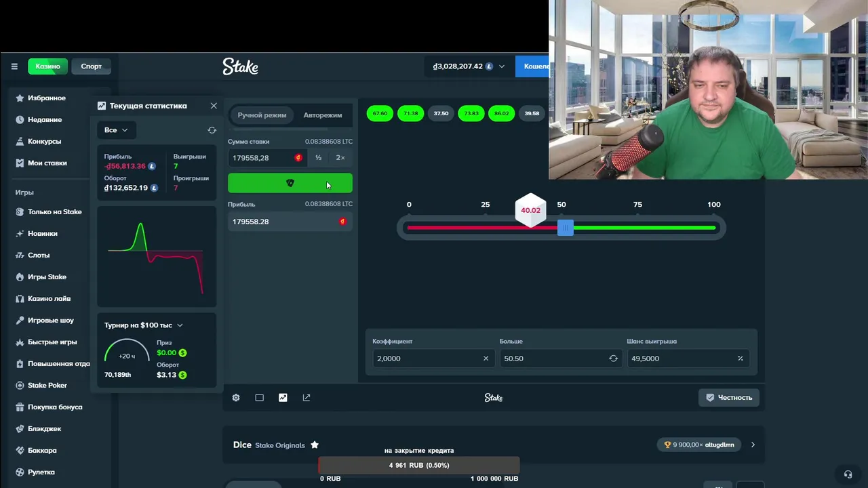Image resolution: width=868 pixels, height=488 pixels.
Task: Click the 86.02 past result pill
Action: 501,113
